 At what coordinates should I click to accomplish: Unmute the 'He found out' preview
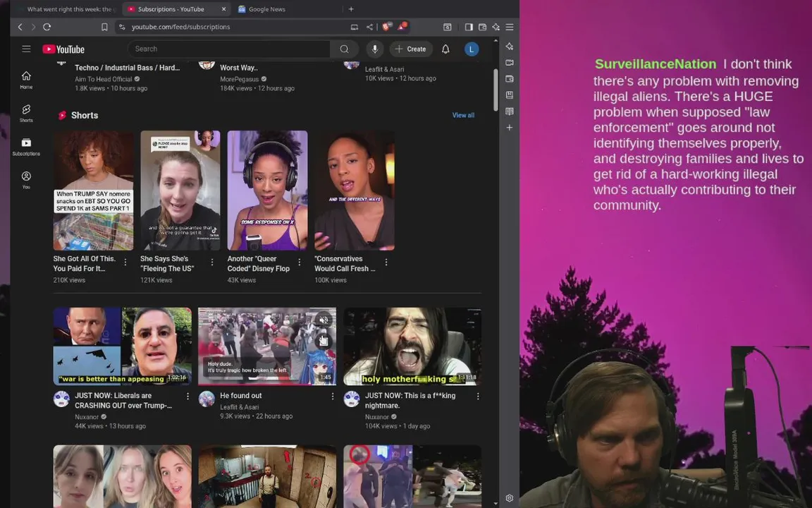[x=324, y=320]
